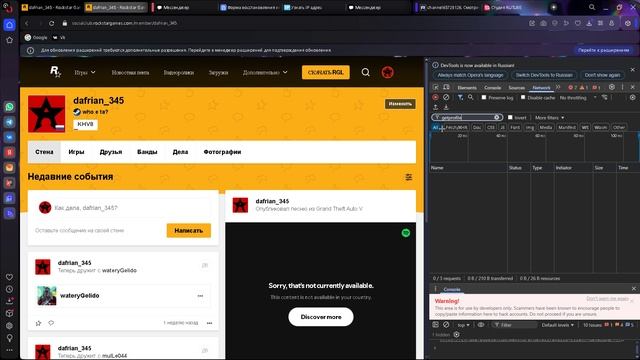Open history clock in Opera sidebar
Screen dimensions: 640x360
coord(9,289)
